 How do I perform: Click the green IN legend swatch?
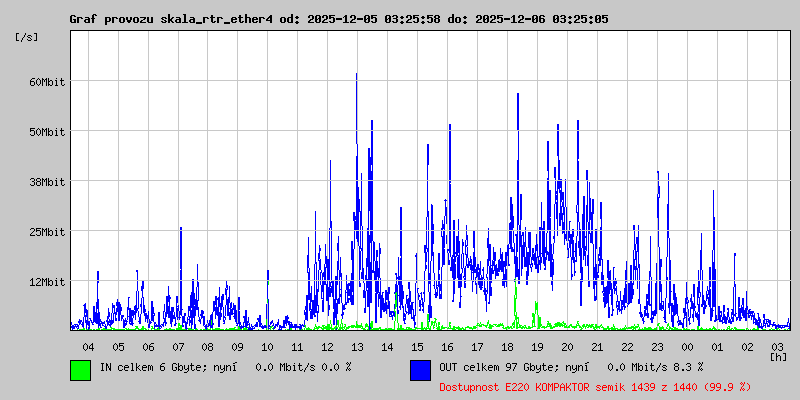point(81,370)
